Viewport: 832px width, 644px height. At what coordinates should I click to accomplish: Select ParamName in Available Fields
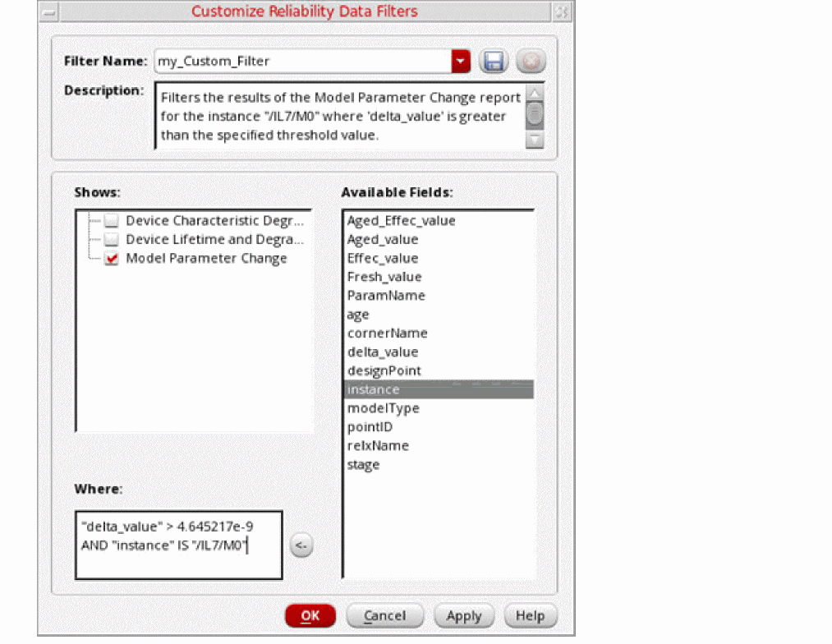pyautogui.click(x=439, y=296)
